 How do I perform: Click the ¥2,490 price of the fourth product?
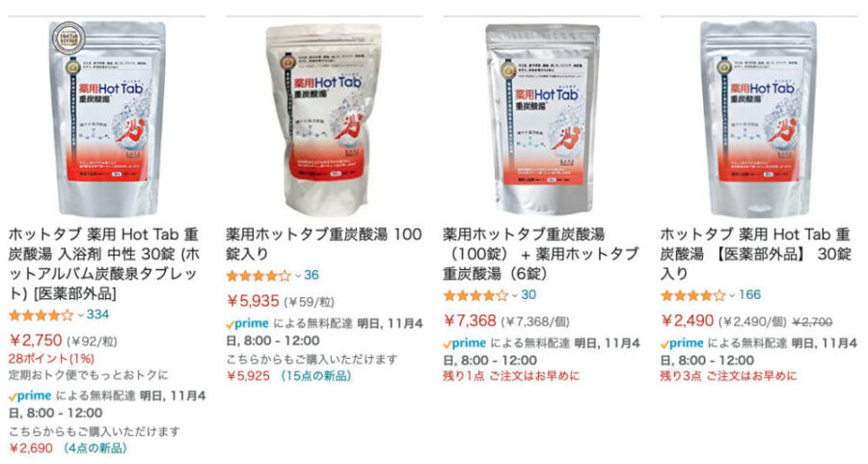tap(688, 320)
